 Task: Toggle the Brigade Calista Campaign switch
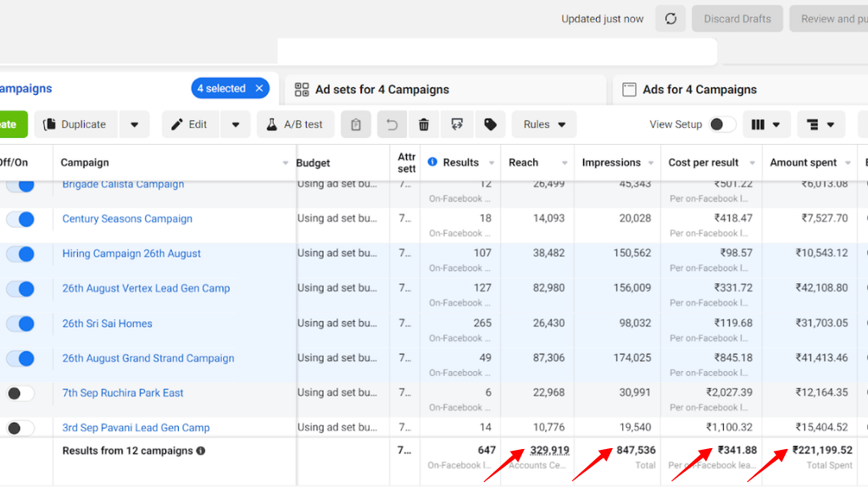pos(20,186)
